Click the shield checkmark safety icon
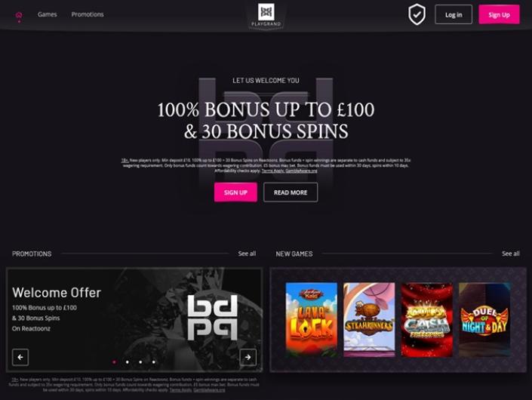The height and width of the screenshot is (400, 532). pos(417,14)
